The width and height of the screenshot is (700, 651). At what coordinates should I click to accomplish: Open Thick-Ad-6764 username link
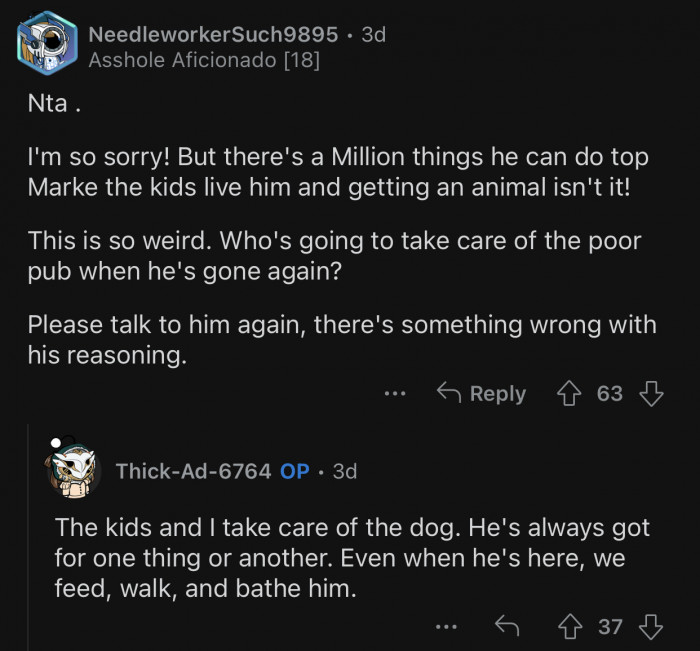pyautogui.click(x=193, y=470)
